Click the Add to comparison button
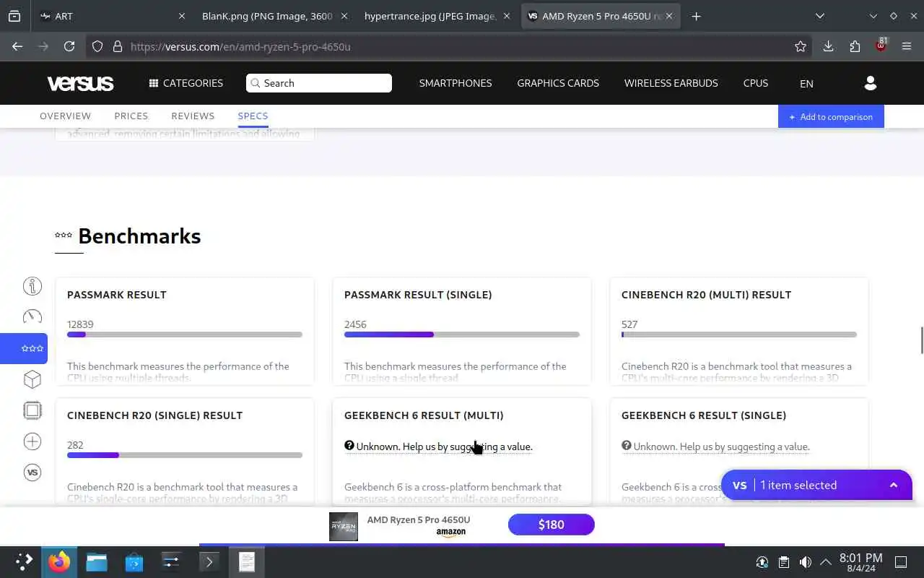 click(831, 116)
